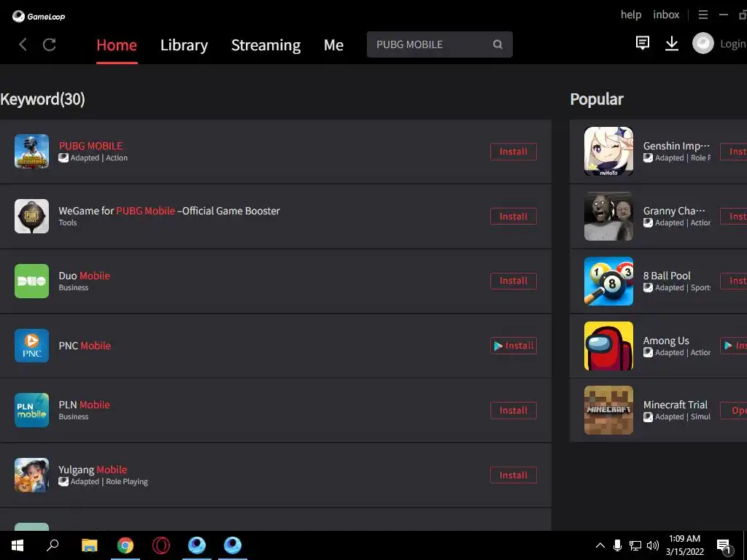Viewport: 747px width, 560px height.
Task: Open the Windows notification center
Action: point(724,545)
